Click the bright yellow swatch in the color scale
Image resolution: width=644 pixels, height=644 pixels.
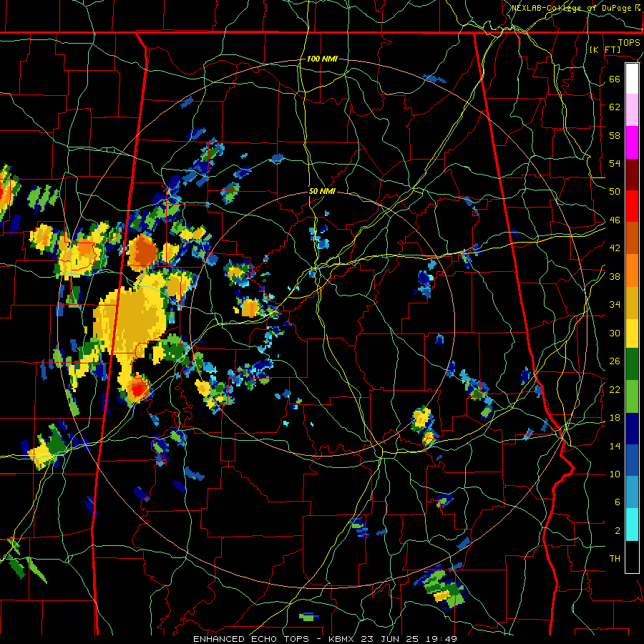[x=632, y=333]
